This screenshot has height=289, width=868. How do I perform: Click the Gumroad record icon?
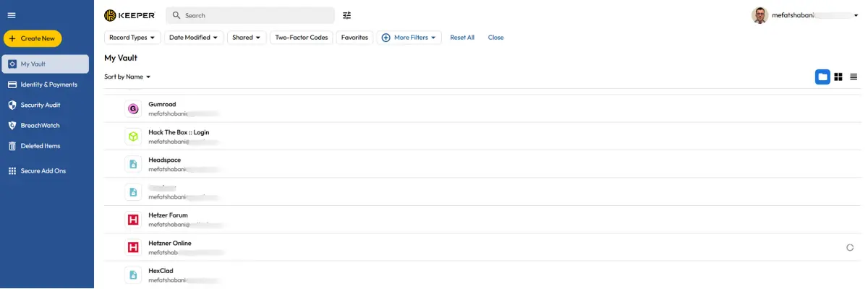click(x=133, y=109)
